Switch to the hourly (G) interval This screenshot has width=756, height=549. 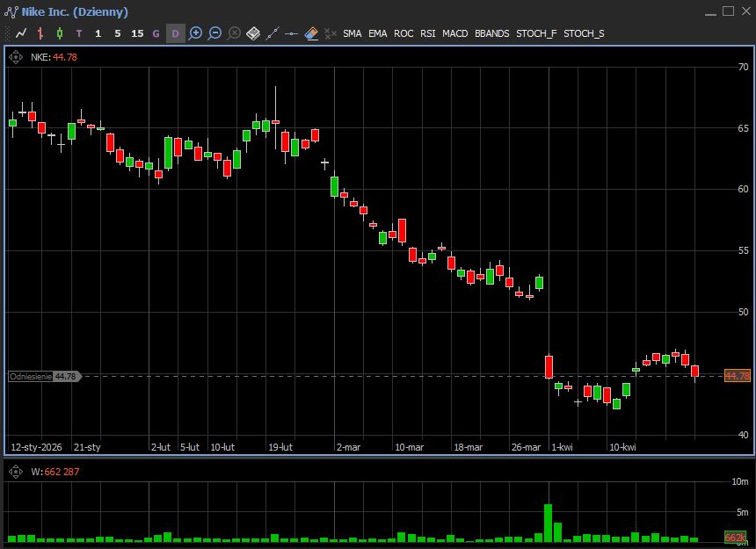(156, 33)
